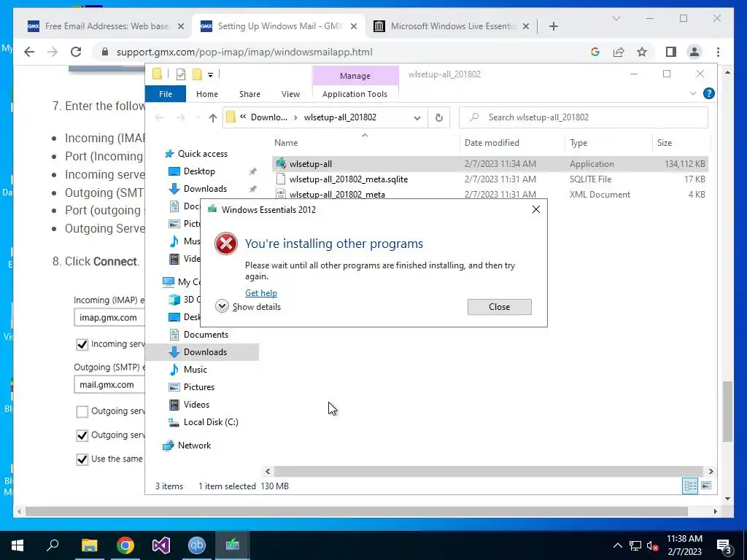Bookmark this page with star icon
Image resolution: width=747 pixels, height=560 pixels.
tap(642, 52)
